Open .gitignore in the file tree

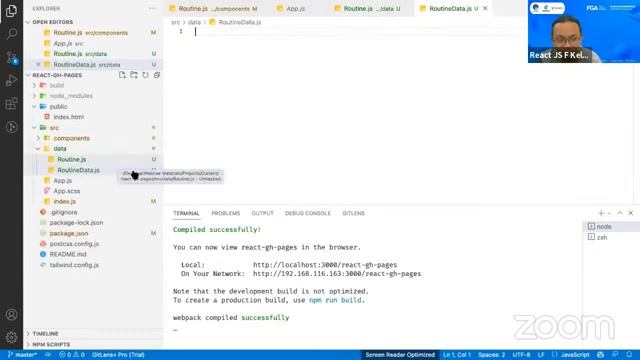point(63,212)
